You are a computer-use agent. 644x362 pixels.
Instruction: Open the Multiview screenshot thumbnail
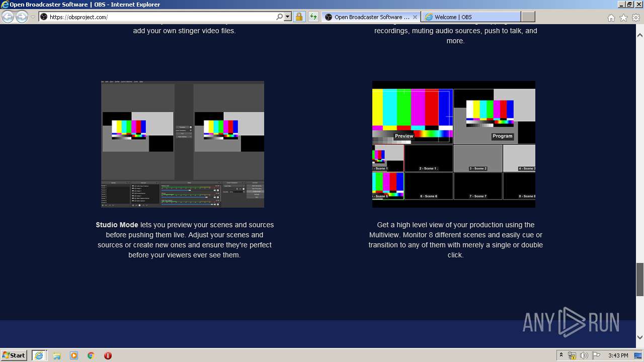coord(454,144)
